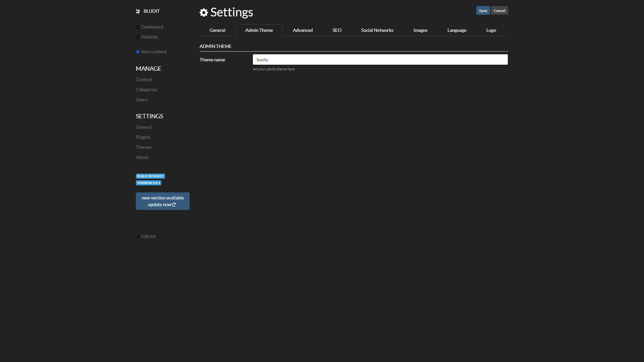Click inside the Theme name input field

[380, 59]
